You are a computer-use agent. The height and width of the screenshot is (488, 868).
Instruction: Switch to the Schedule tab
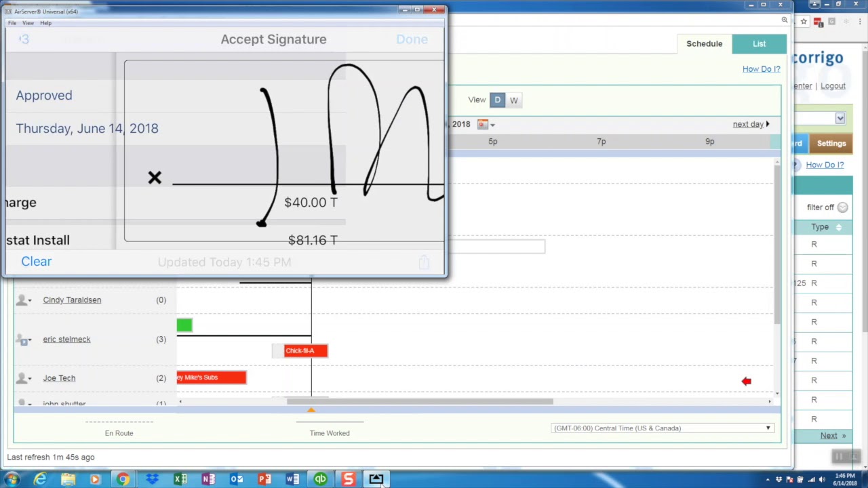point(704,43)
